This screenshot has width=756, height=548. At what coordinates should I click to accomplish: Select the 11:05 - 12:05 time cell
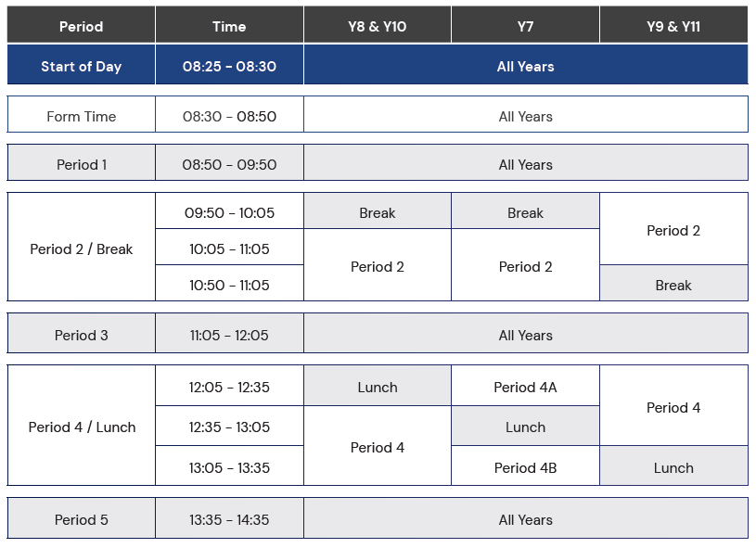click(229, 334)
